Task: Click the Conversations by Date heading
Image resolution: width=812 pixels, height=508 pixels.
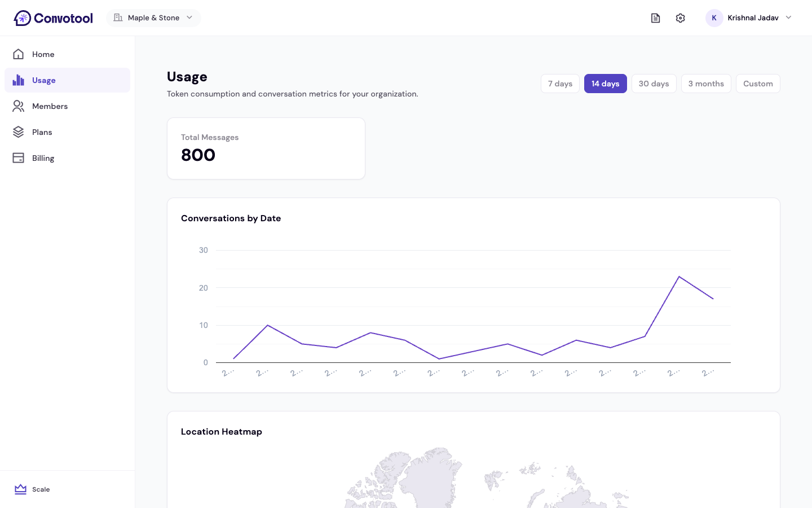Action: pos(231,218)
